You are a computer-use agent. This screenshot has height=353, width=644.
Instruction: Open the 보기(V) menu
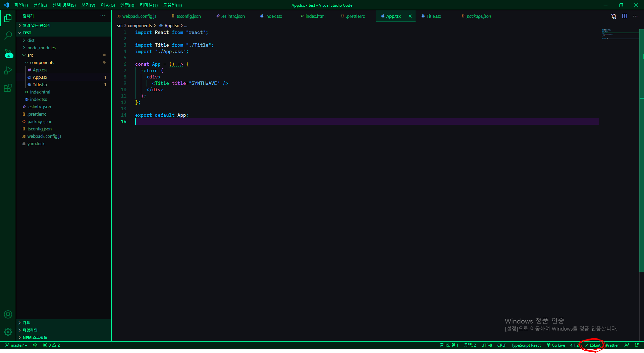click(88, 5)
